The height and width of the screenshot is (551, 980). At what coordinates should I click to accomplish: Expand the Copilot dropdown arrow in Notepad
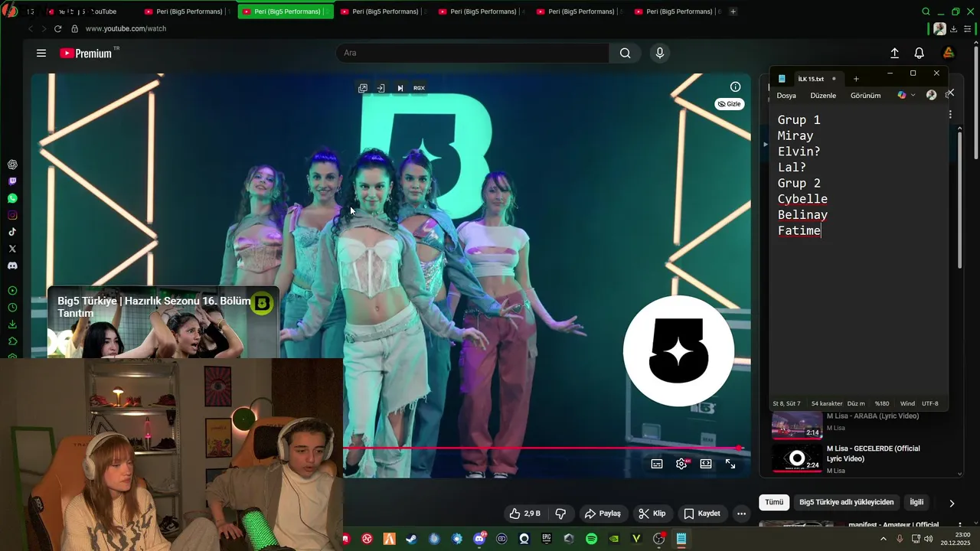(913, 95)
